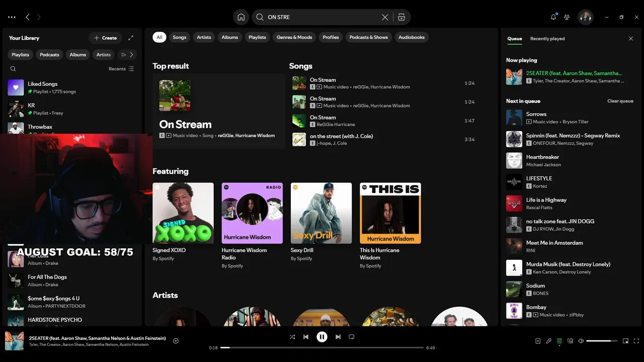Pause the current track
644x362 pixels.
point(322,337)
